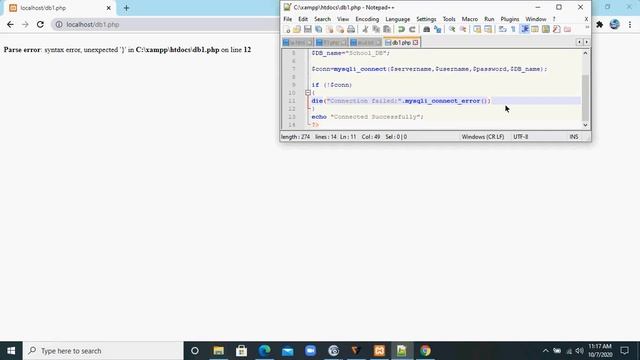Open File Explorer from the taskbar

click(218, 351)
